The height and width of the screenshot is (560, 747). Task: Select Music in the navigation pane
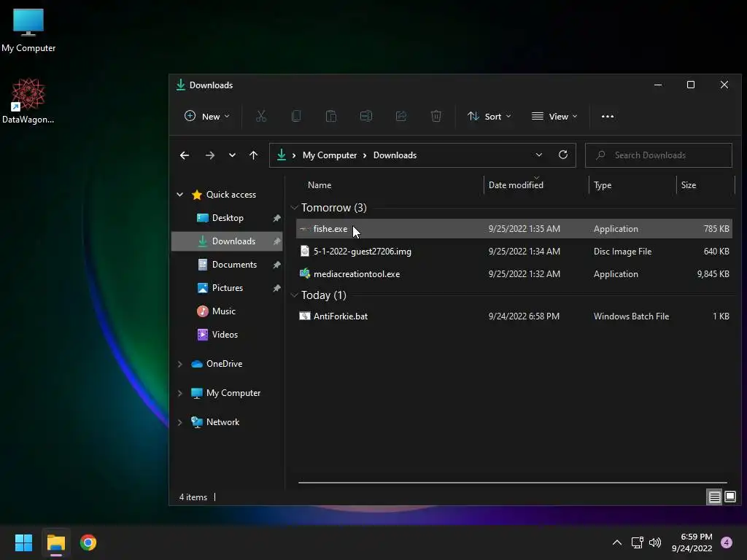pos(228,311)
